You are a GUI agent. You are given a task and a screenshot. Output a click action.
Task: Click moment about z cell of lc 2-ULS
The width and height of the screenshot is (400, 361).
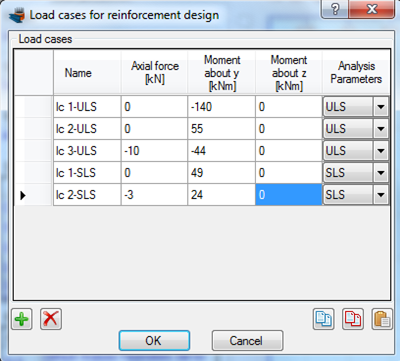pyautogui.click(x=289, y=129)
